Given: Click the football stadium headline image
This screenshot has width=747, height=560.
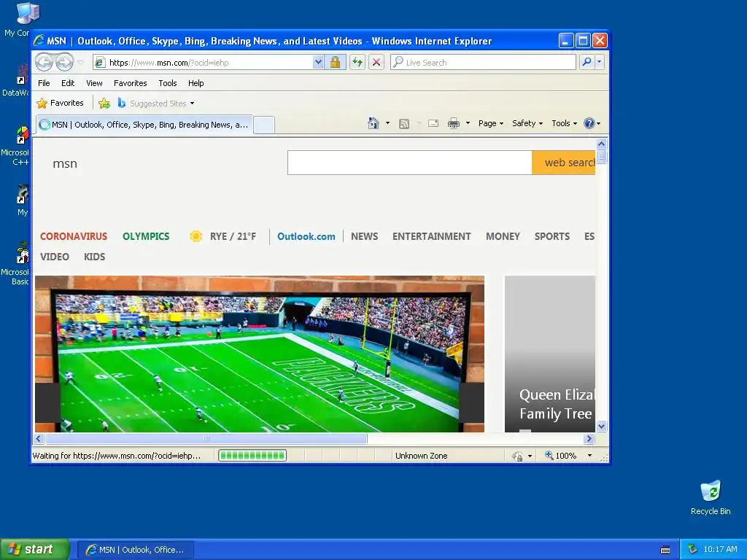Looking at the screenshot, I should [x=260, y=354].
